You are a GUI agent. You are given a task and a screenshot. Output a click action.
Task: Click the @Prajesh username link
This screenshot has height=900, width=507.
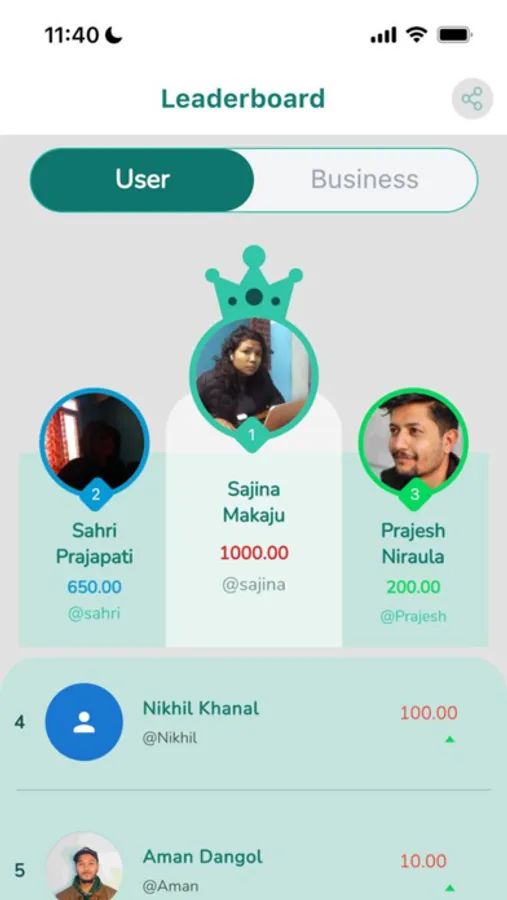413,616
